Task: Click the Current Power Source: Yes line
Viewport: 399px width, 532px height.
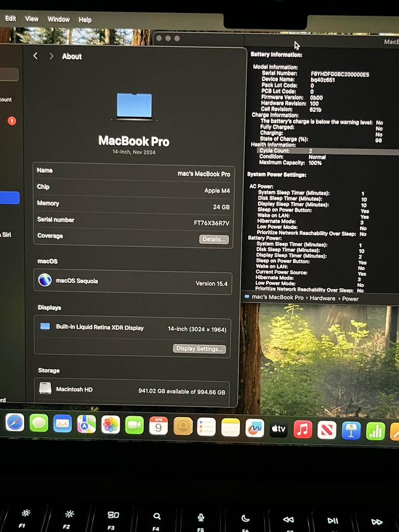Action: (x=311, y=273)
